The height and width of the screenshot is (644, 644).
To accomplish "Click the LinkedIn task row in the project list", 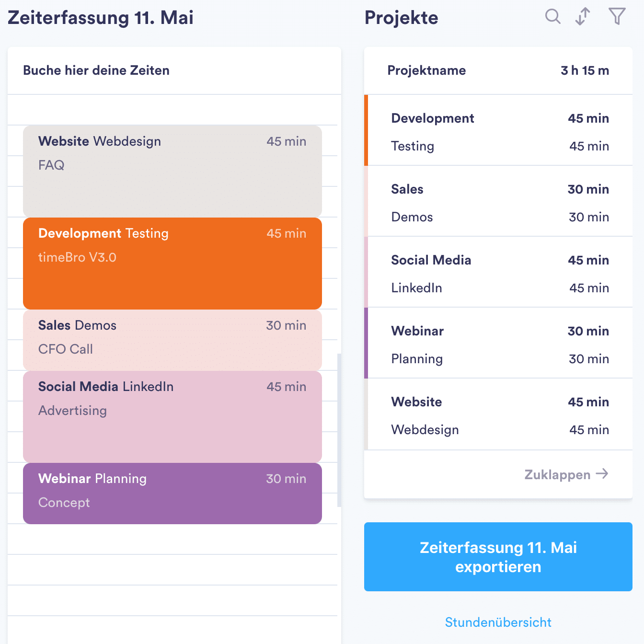I will (x=500, y=288).
